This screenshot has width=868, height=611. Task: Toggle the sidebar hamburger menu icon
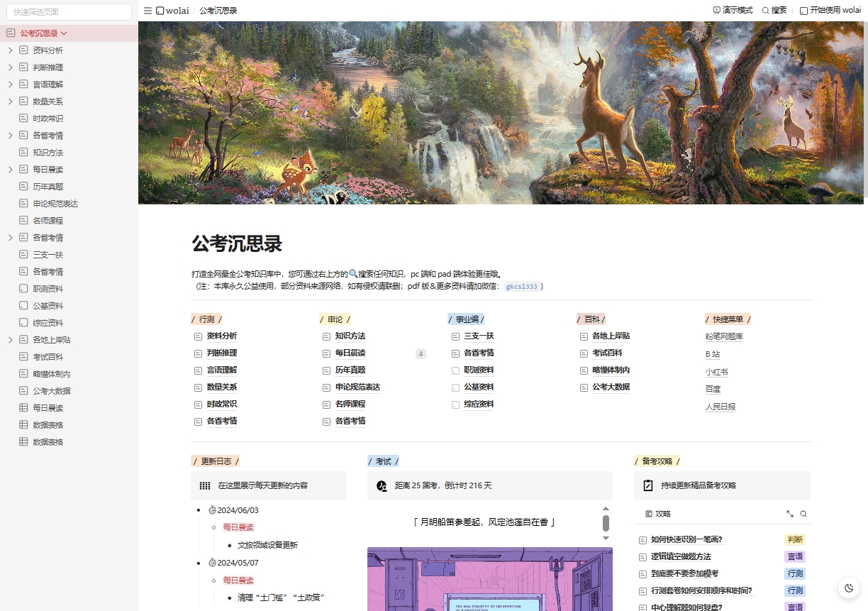[148, 11]
